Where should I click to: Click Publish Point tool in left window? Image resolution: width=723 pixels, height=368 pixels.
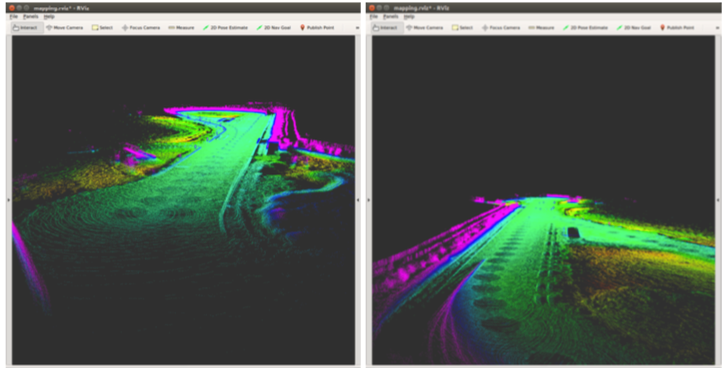coord(317,28)
